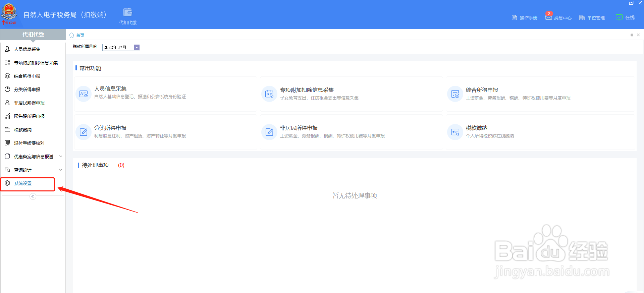This screenshot has height=293, width=644.
Task: Click the pending items count (0)
Action: tap(121, 165)
